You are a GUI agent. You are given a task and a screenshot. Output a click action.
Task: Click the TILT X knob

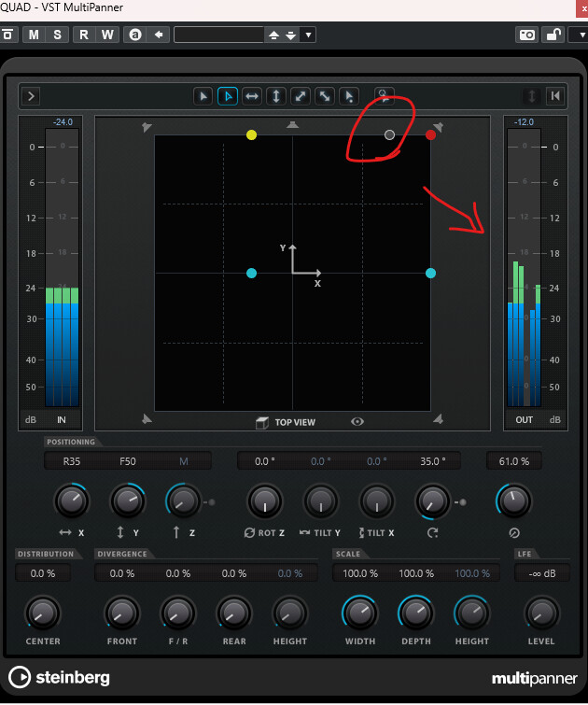tap(377, 501)
